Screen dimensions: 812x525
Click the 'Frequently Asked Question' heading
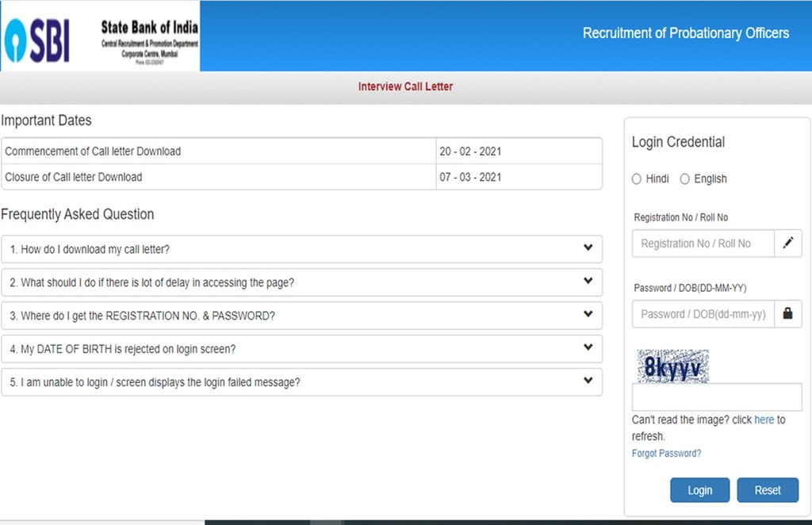[x=77, y=214]
